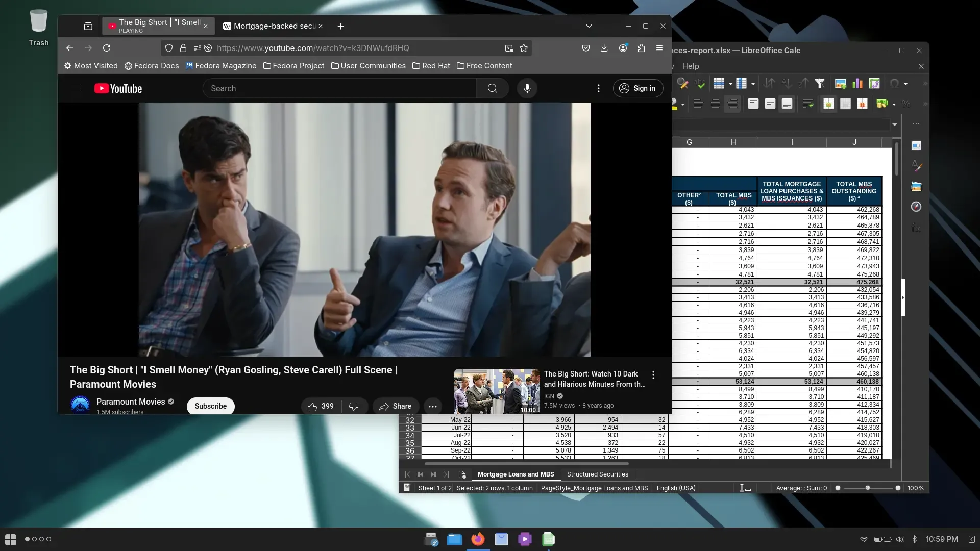The width and height of the screenshot is (980, 551).
Task: Click Find & Replace in Calc toolbar
Action: [682, 83]
